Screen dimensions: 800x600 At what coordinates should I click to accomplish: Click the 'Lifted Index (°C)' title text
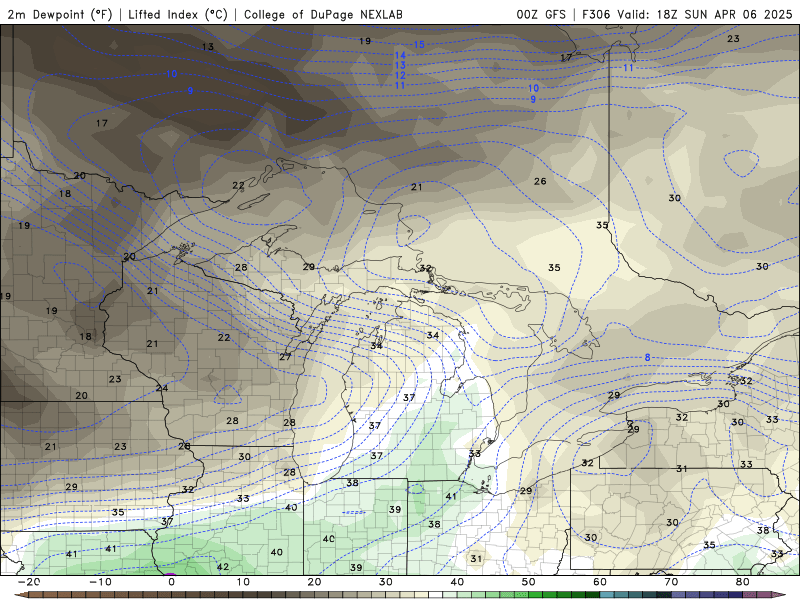click(x=178, y=14)
